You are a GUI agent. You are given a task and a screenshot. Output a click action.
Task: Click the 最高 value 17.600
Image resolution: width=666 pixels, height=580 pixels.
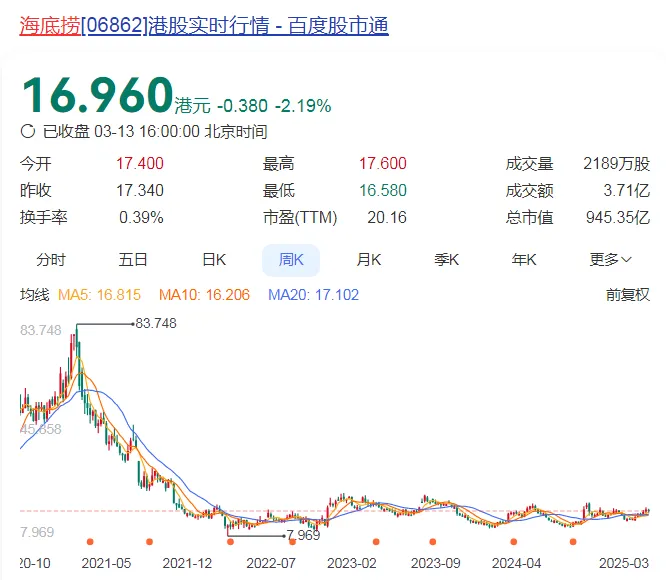(x=383, y=163)
